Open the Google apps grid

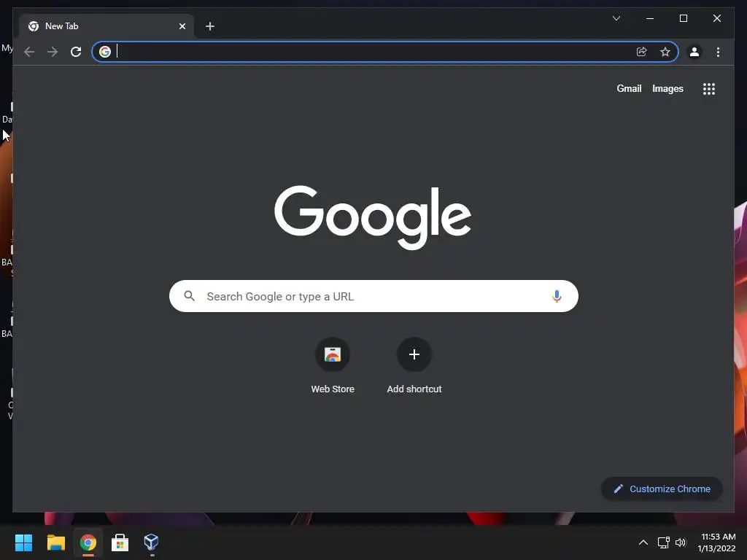coord(709,89)
